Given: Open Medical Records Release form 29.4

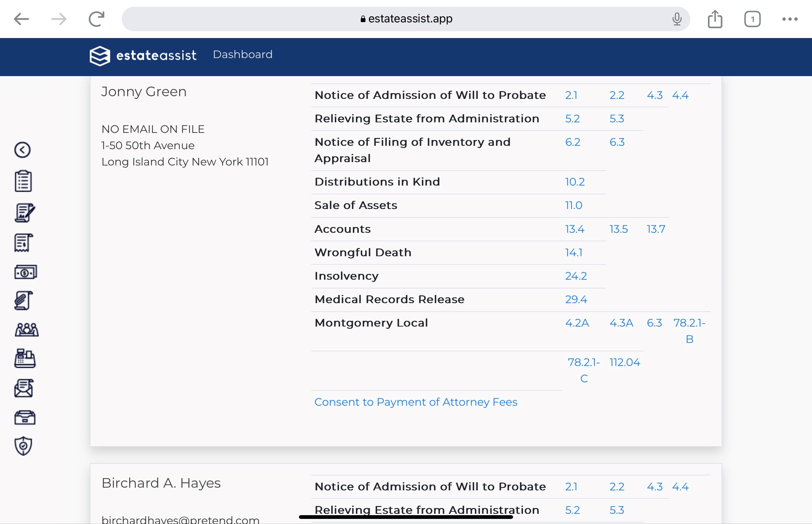Looking at the screenshot, I should (576, 300).
